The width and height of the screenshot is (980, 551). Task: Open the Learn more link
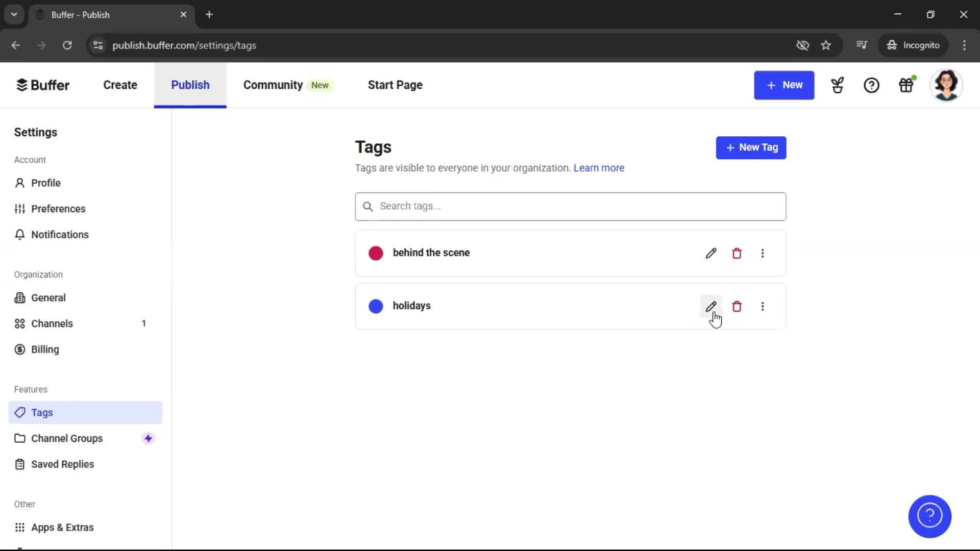click(x=598, y=168)
